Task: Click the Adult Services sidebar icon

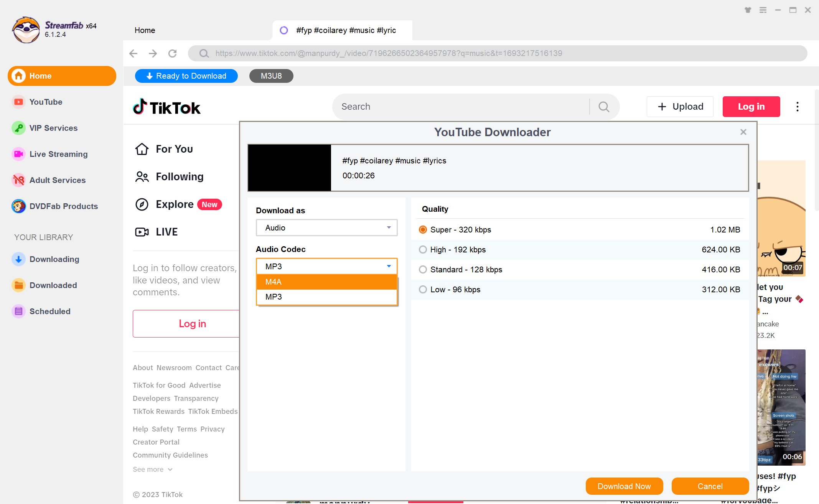Action: [x=18, y=180]
